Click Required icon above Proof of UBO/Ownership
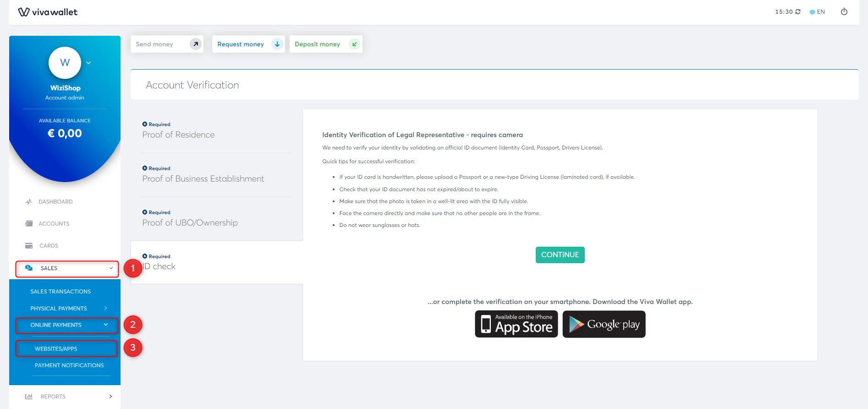Viewport: 868px width, 409px height. point(145,212)
